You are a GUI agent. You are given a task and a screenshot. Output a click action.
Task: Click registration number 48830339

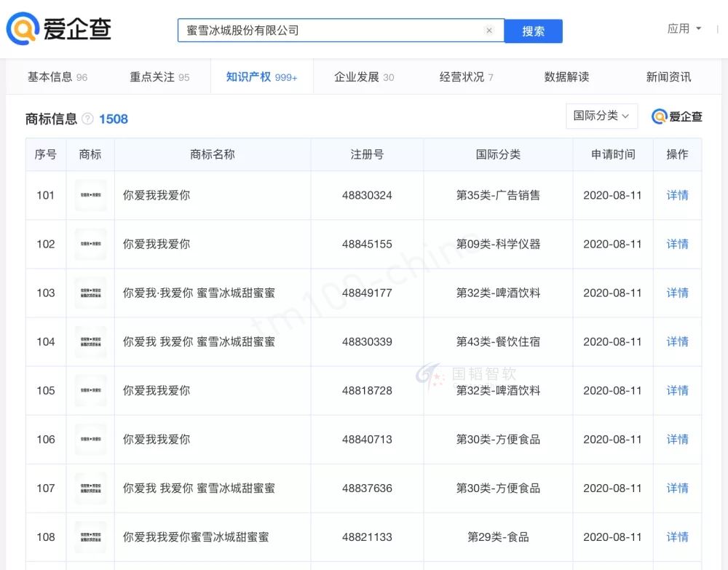[x=367, y=341]
